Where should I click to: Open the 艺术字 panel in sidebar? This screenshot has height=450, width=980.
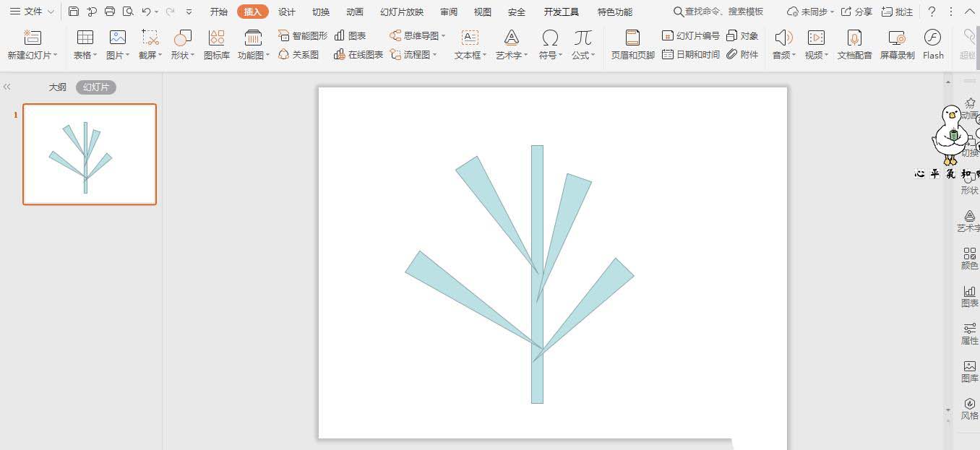969,221
